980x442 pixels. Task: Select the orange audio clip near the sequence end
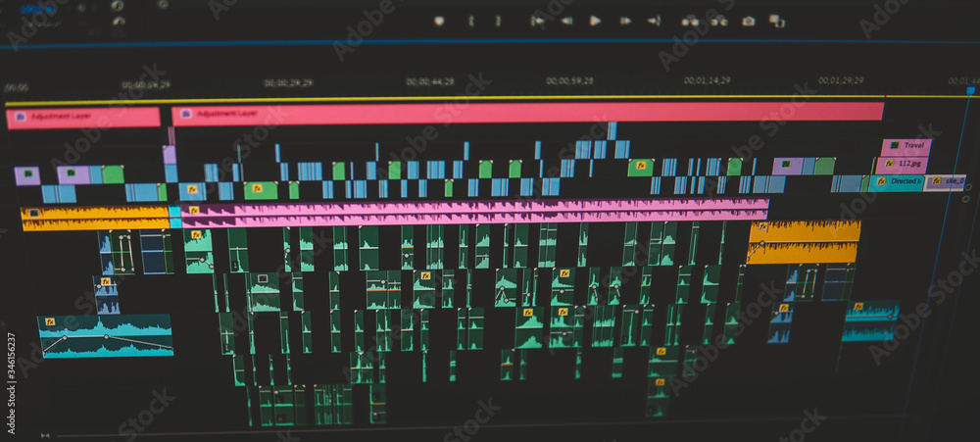[x=804, y=241]
